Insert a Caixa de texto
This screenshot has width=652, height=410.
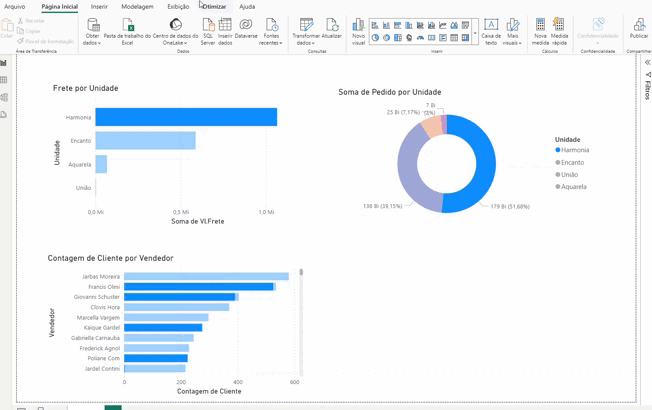pyautogui.click(x=491, y=25)
